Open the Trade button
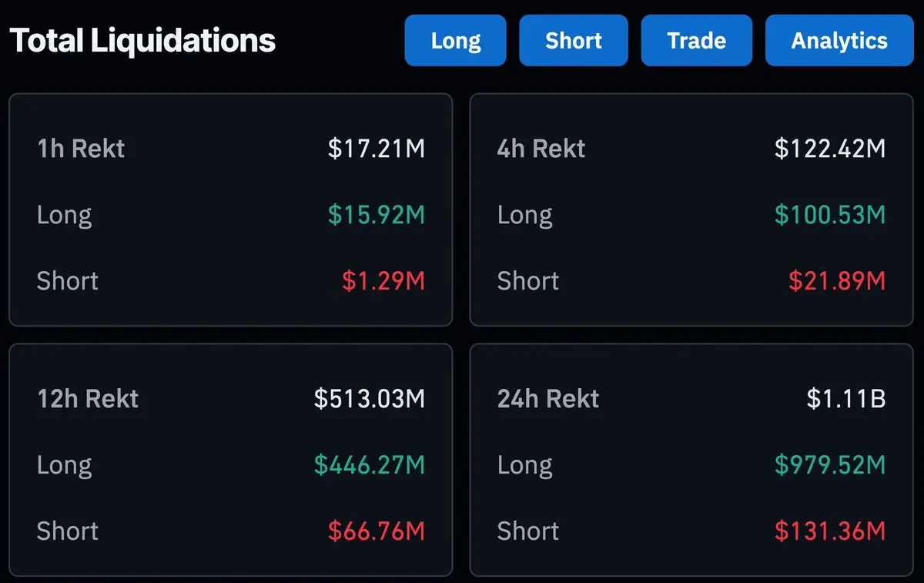 [x=696, y=40]
